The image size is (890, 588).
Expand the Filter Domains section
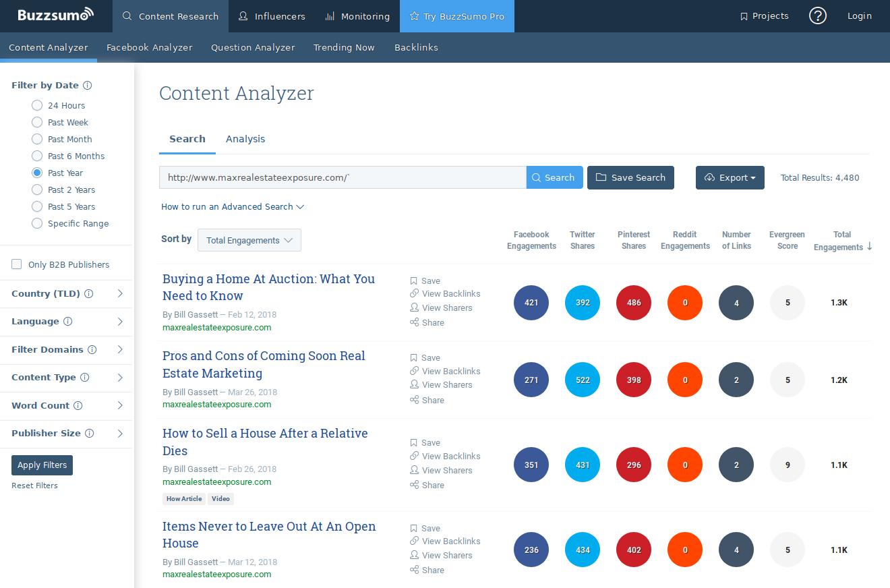[120, 350]
